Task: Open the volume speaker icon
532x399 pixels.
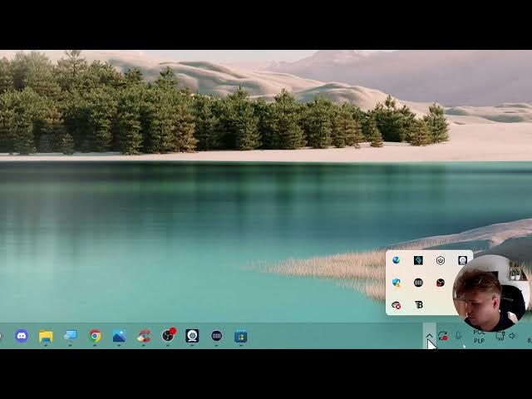Action: click(x=512, y=336)
